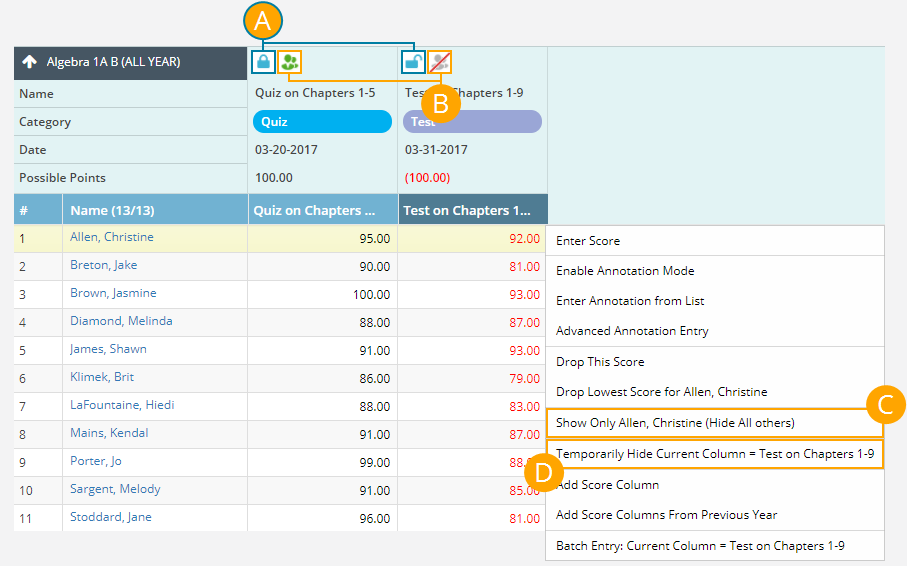Image resolution: width=907 pixels, height=566 pixels.
Task: Click the quiz date 03-20-2017
Action: click(286, 150)
